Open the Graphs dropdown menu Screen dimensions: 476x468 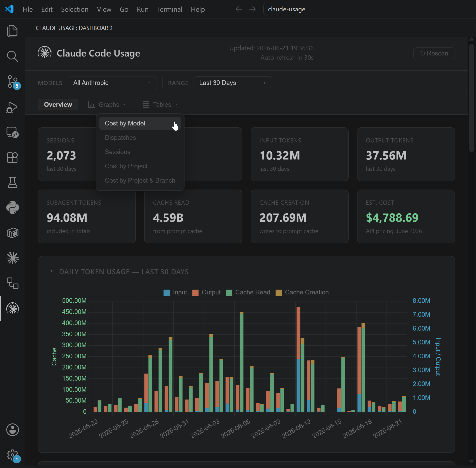[x=107, y=105]
